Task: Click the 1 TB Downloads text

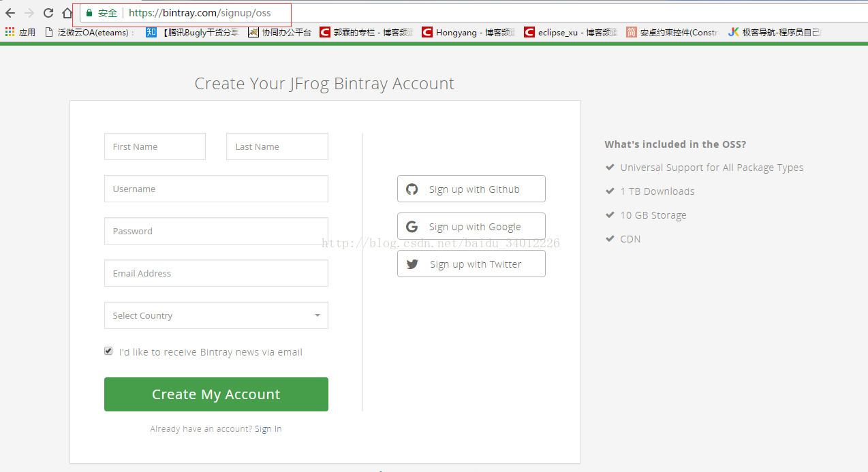Action: coord(657,191)
